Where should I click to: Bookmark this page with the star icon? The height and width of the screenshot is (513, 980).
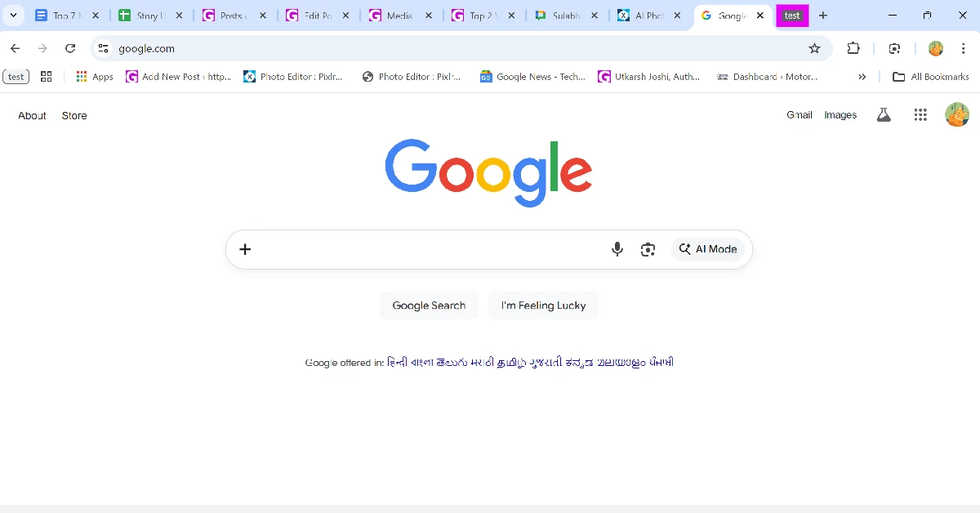814,48
